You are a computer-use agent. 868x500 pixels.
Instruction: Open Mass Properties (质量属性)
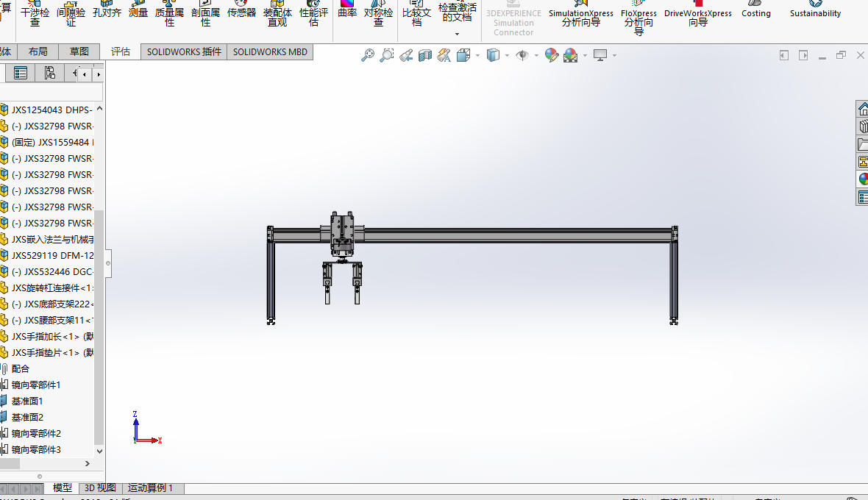pos(169,15)
